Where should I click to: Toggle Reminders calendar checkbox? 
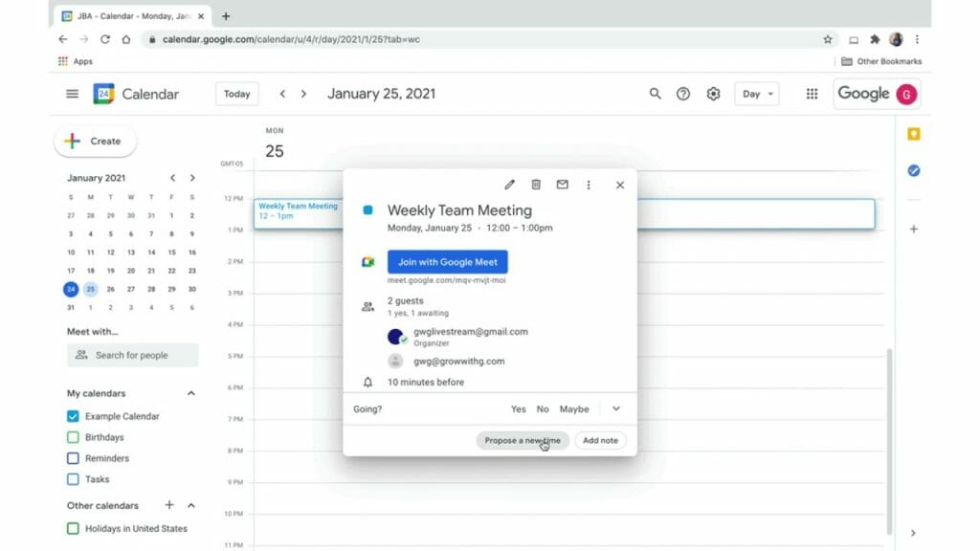(x=73, y=458)
